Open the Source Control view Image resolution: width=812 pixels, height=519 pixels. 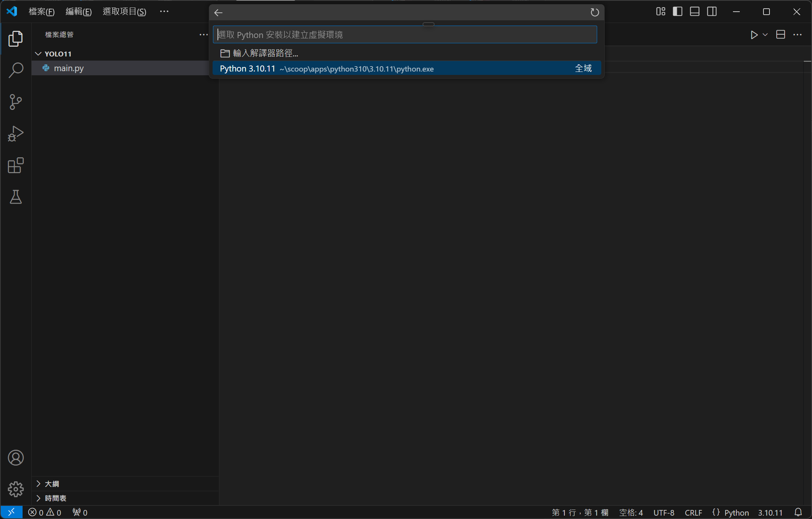pyautogui.click(x=15, y=102)
